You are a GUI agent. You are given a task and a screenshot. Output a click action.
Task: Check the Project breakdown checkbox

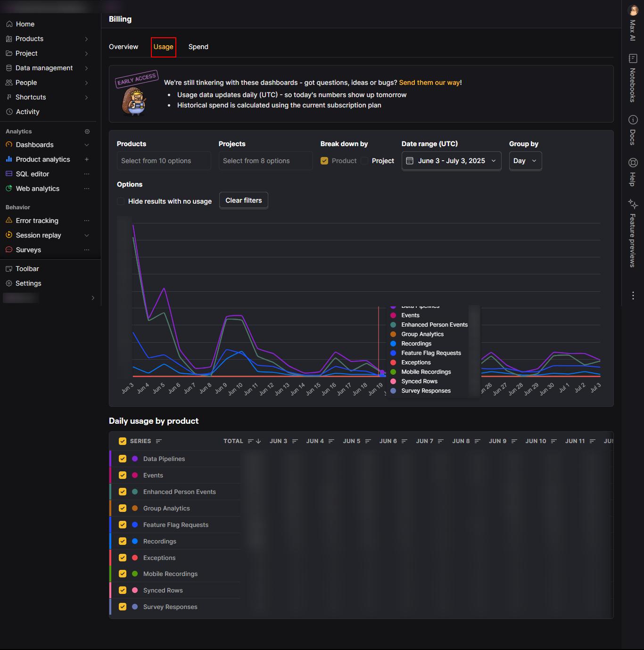364,161
